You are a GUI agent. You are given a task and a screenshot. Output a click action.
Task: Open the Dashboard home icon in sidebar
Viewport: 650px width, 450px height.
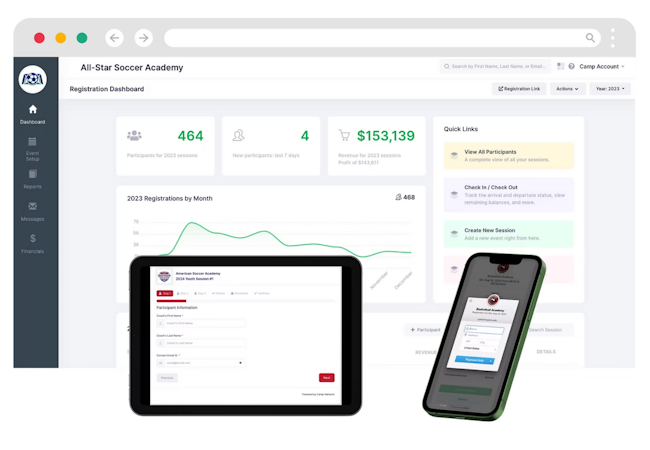[33, 109]
